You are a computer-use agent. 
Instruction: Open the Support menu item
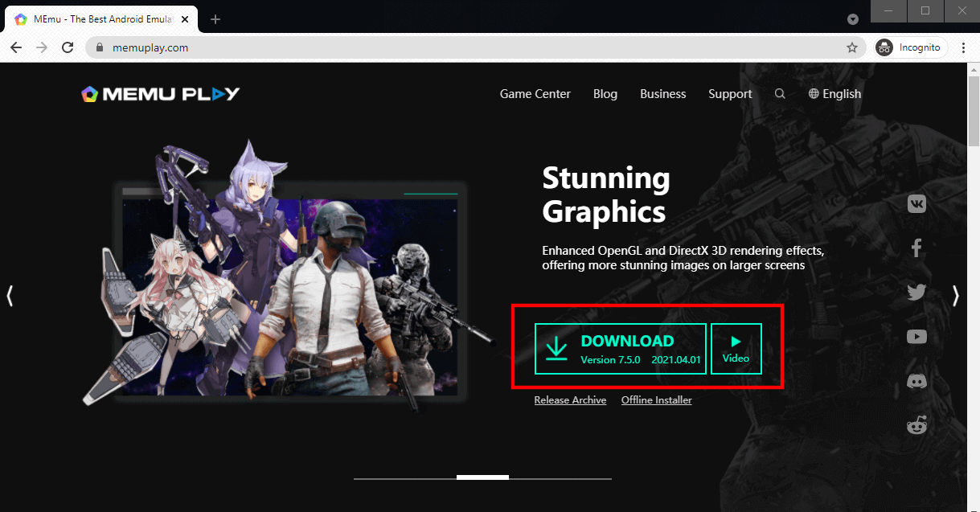pyautogui.click(x=730, y=94)
